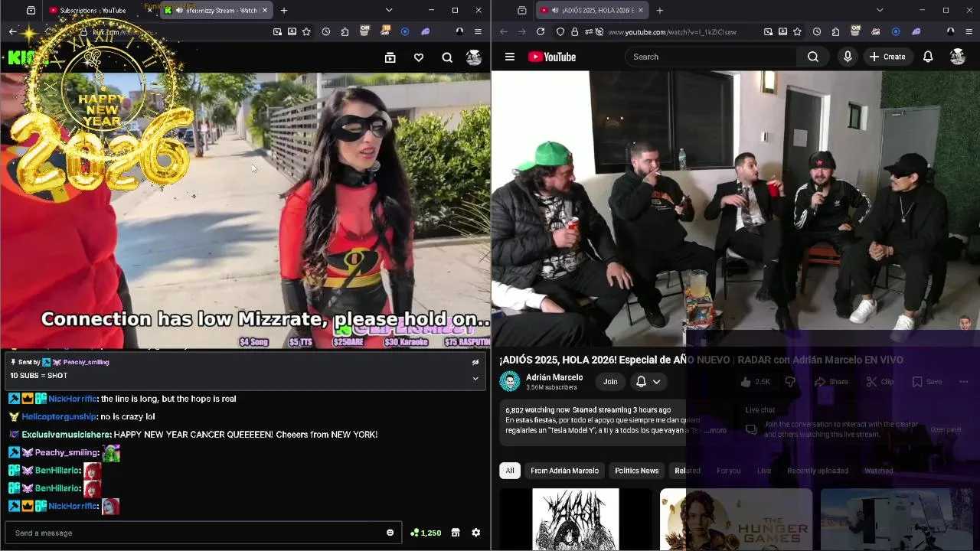Like the video 2.6K
The image size is (980, 551).
pos(756,381)
